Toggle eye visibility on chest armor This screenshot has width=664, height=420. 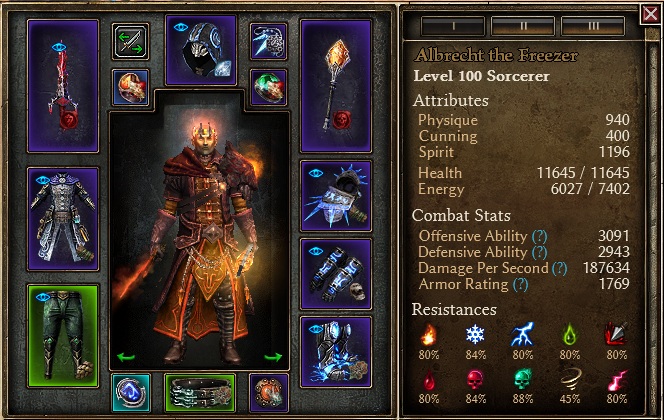tap(42, 180)
